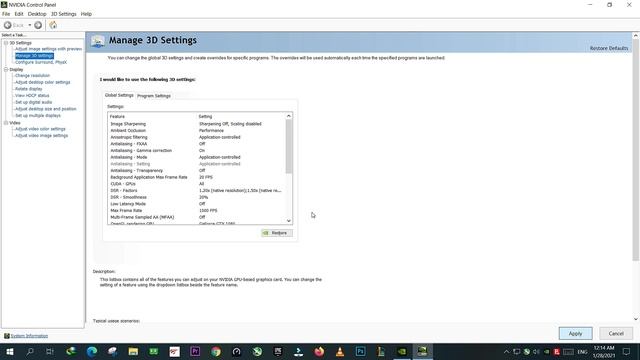The image size is (640, 360).
Task: Select the Ambient Occlusion row
Action: pos(197,131)
